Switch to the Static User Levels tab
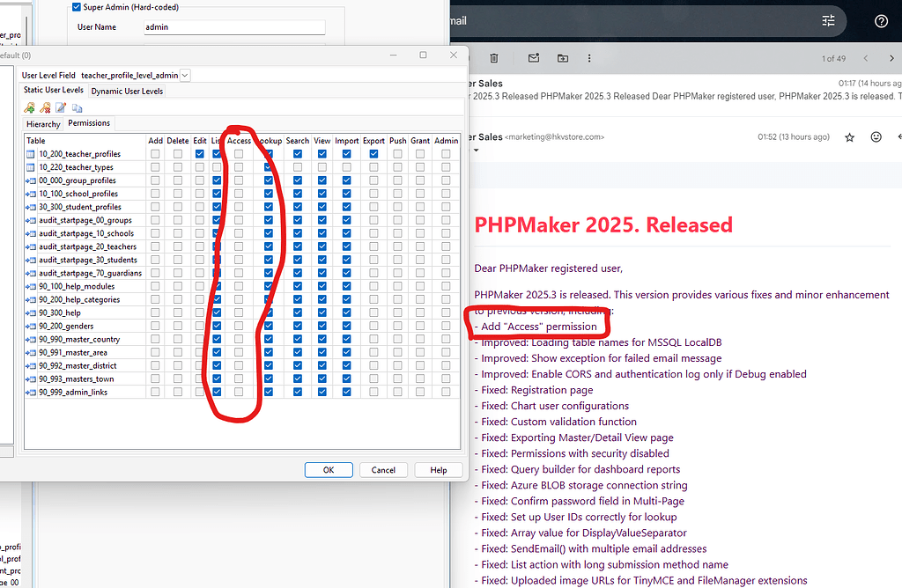The width and height of the screenshot is (902, 588). point(54,91)
